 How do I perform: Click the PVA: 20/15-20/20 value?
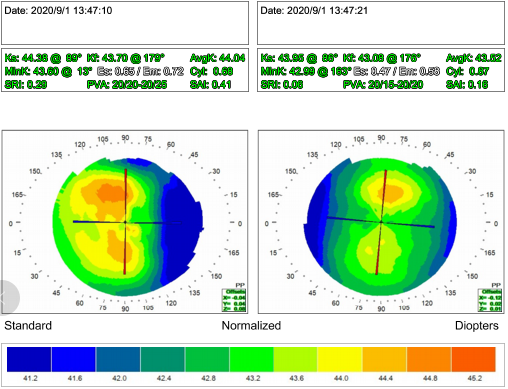[383, 85]
